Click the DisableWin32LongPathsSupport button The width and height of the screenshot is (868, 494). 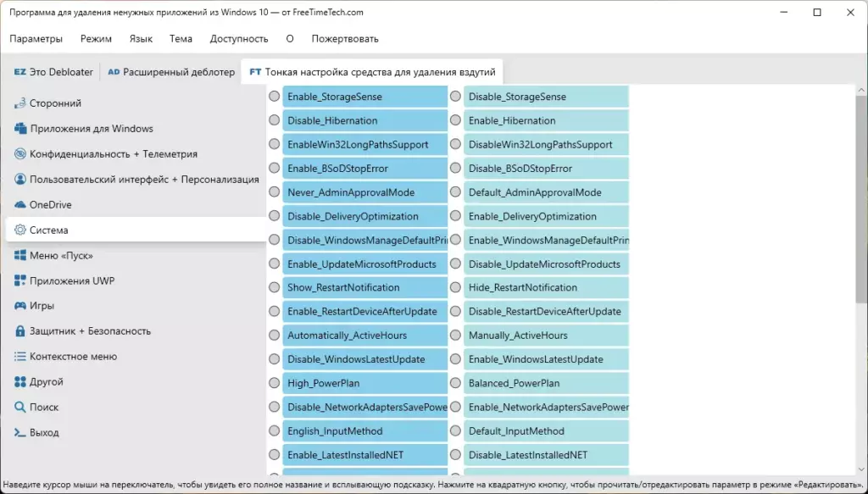coord(546,144)
